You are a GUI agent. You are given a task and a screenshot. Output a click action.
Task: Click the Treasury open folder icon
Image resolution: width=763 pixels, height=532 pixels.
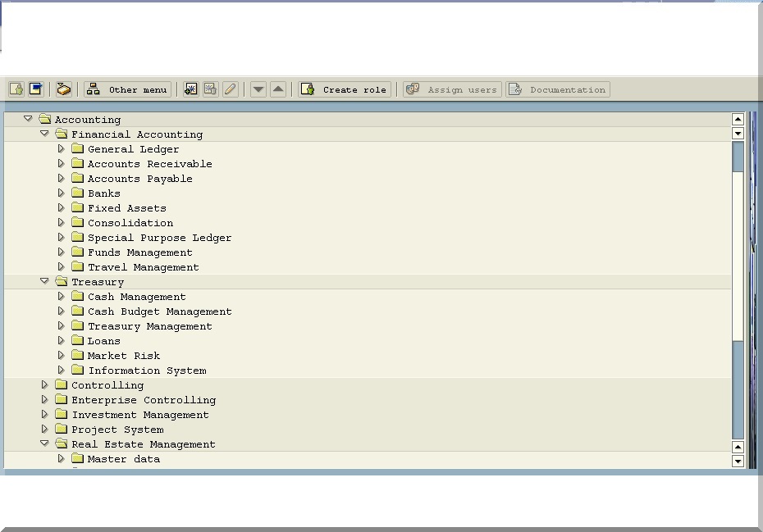[61, 281]
